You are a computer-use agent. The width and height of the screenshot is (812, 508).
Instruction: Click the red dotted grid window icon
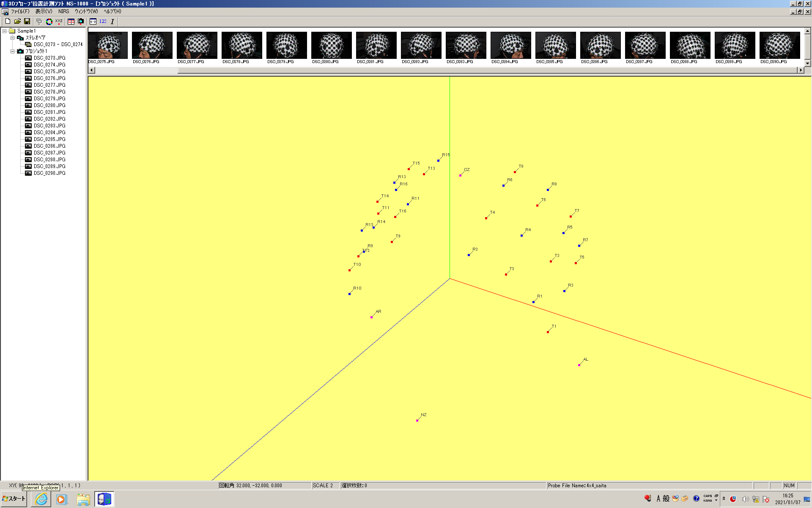(71, 21)
